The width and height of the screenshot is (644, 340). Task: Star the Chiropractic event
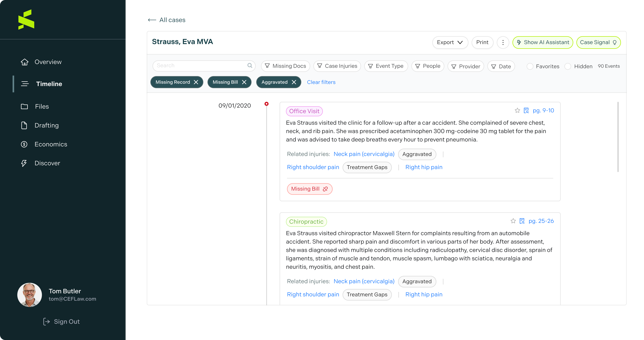[x=513, y=221]
